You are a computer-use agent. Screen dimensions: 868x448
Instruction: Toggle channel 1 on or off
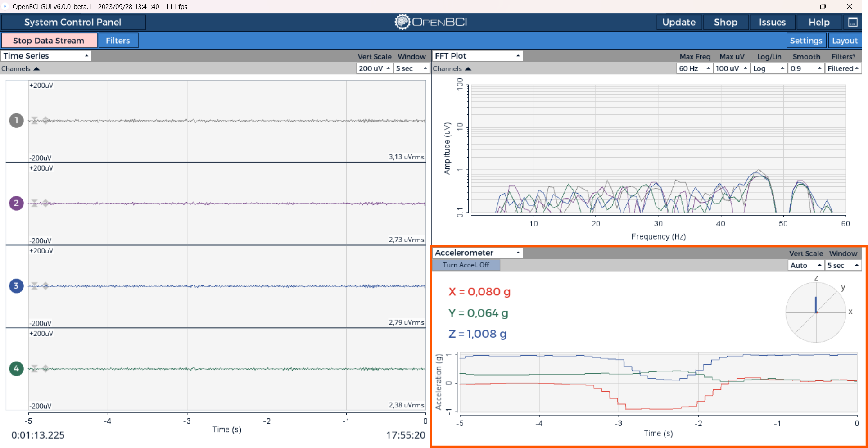click(17, 120)
